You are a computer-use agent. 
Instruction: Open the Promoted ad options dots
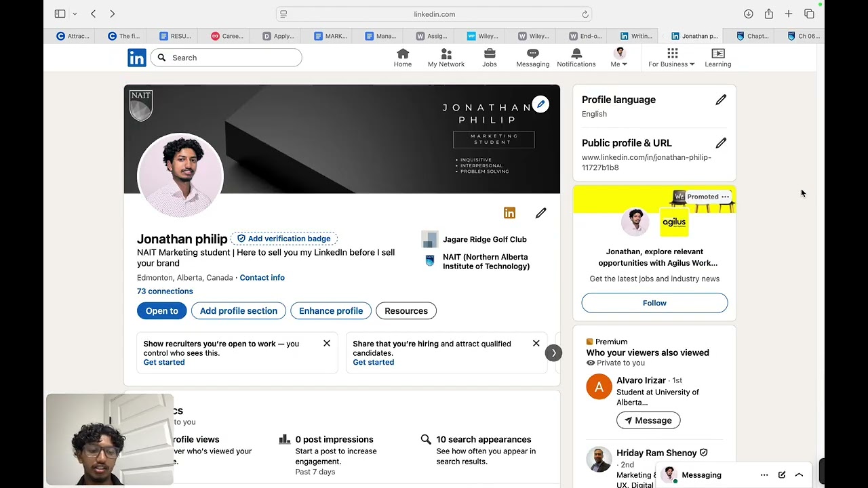click(x=725, y=197)
